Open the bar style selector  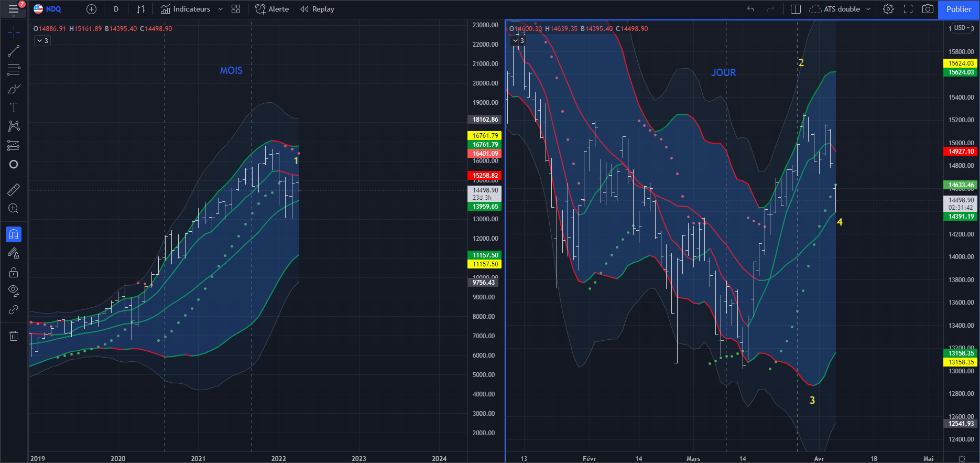click(x=140, y=9)
